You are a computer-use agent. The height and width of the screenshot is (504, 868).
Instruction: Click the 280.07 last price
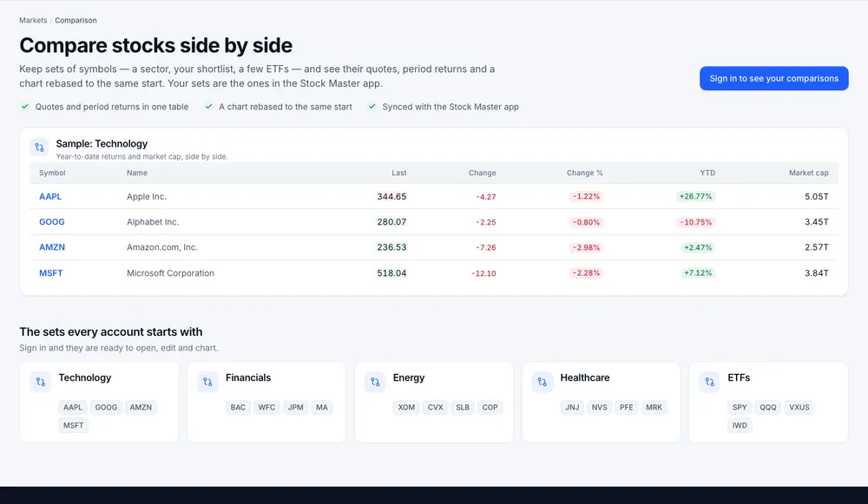[391, 222]
